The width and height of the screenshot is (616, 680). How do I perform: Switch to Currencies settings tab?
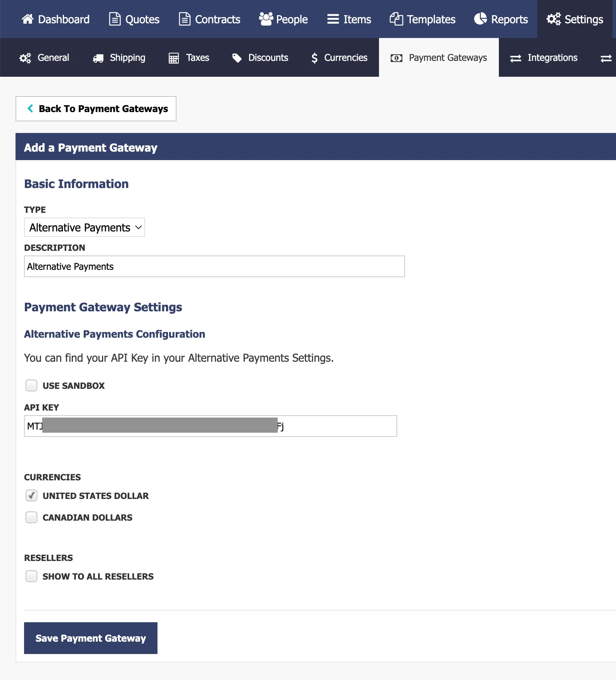tap(339, 58)
